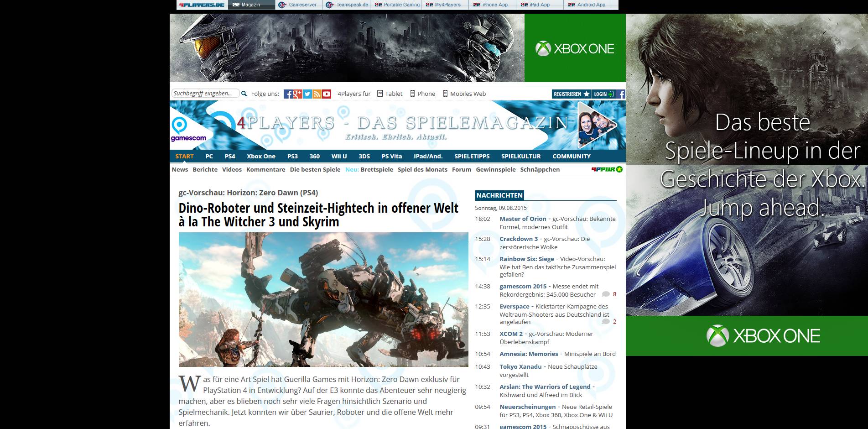868x429 pixels.
Task: Log in via Facebook icon beside LOGIN
Action: pos(621,94)
